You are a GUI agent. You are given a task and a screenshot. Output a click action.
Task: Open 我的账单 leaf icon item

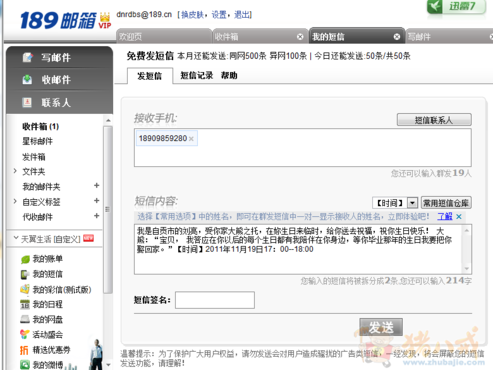pos(25,259)
